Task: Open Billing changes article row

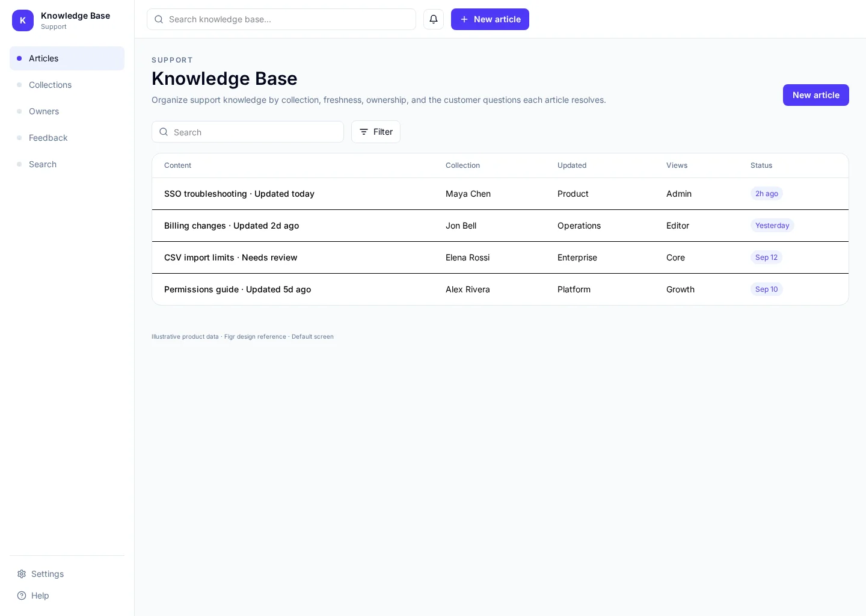Action: [500, 226]
